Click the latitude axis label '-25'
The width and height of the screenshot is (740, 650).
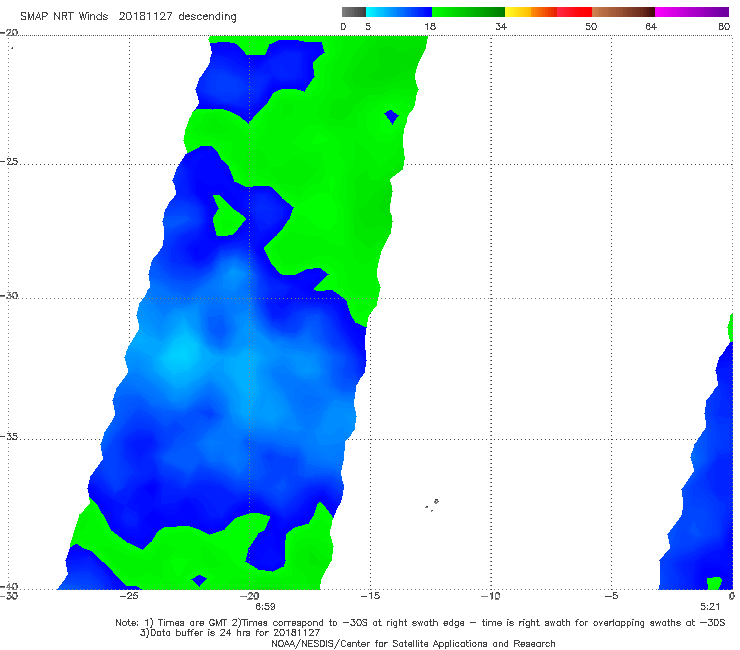[9, 162]
